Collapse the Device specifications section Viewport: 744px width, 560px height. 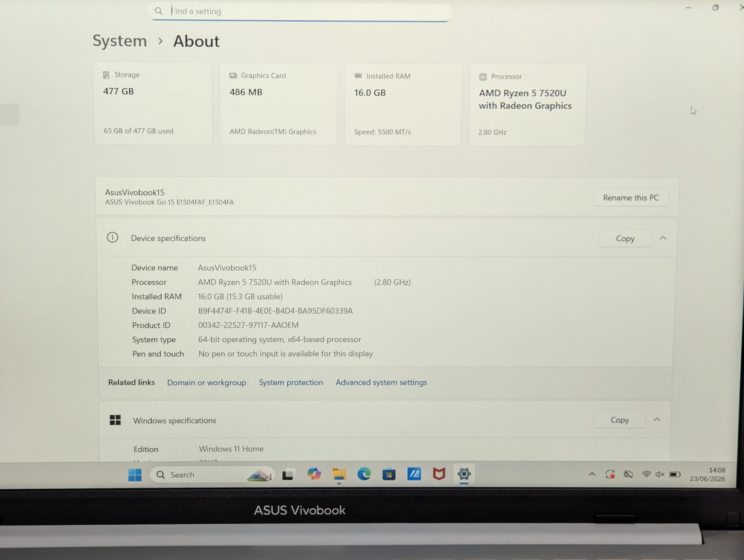(x=663, y=238)
